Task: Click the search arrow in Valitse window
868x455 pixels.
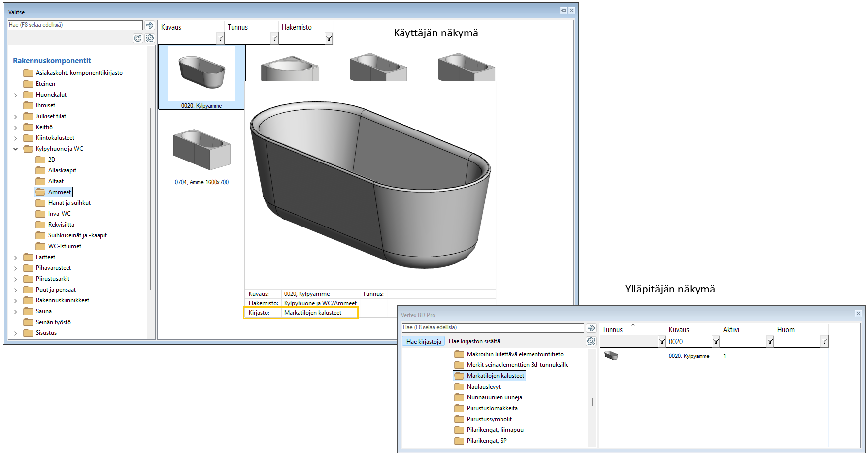Action: (150, 25)
